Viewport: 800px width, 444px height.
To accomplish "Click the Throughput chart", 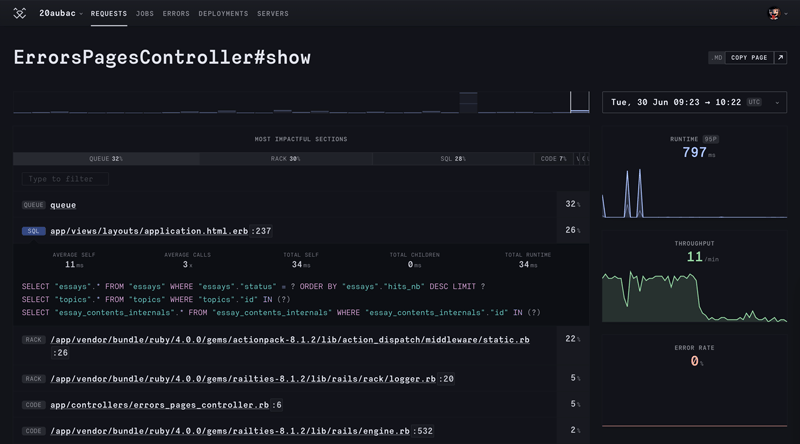I will [x=694, y=296].
